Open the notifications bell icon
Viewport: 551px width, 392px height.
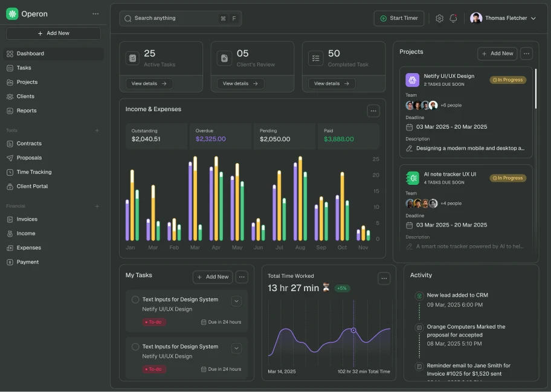[x=454, y=18]
